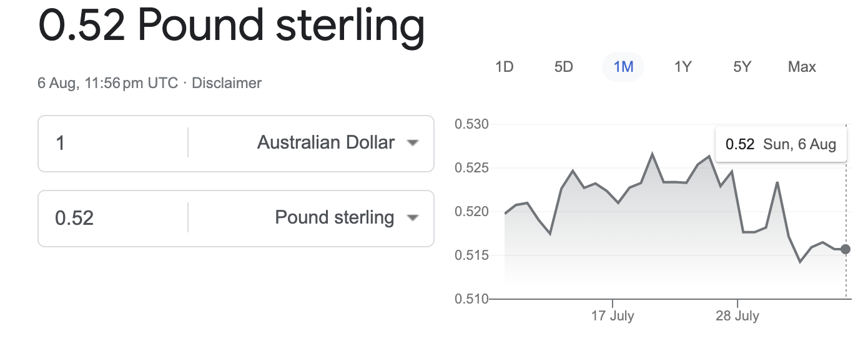Open the Pound sterling currency dropdown arrow
This screenshot has height=351, width=868.
click(x=412, y=218)
